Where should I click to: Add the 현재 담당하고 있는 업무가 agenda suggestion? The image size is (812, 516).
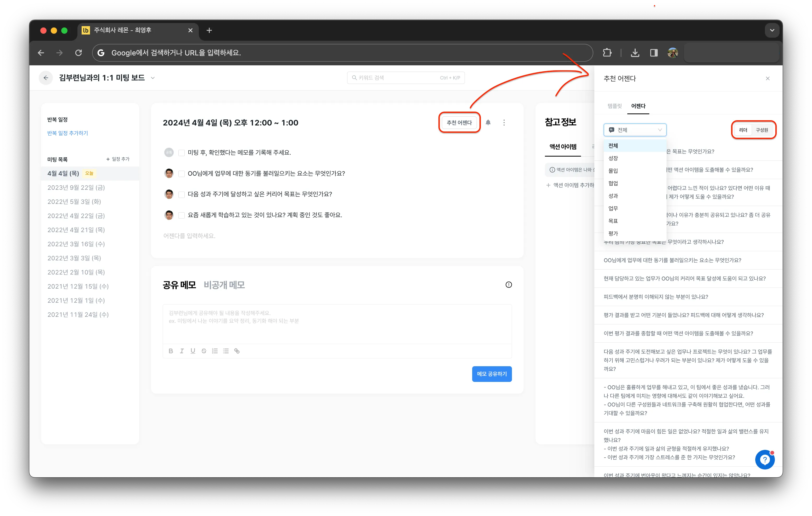click(x=688, y=279)
